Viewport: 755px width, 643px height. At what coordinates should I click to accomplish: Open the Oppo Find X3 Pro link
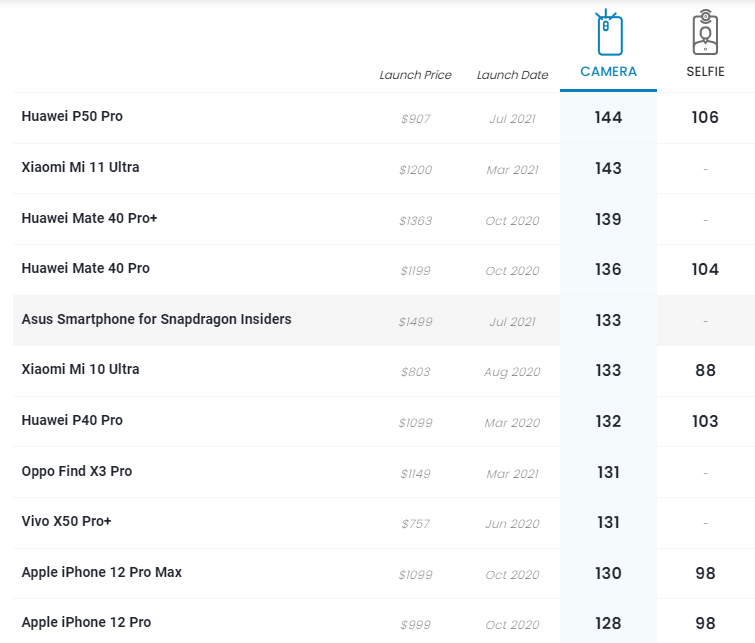(76, 471)
